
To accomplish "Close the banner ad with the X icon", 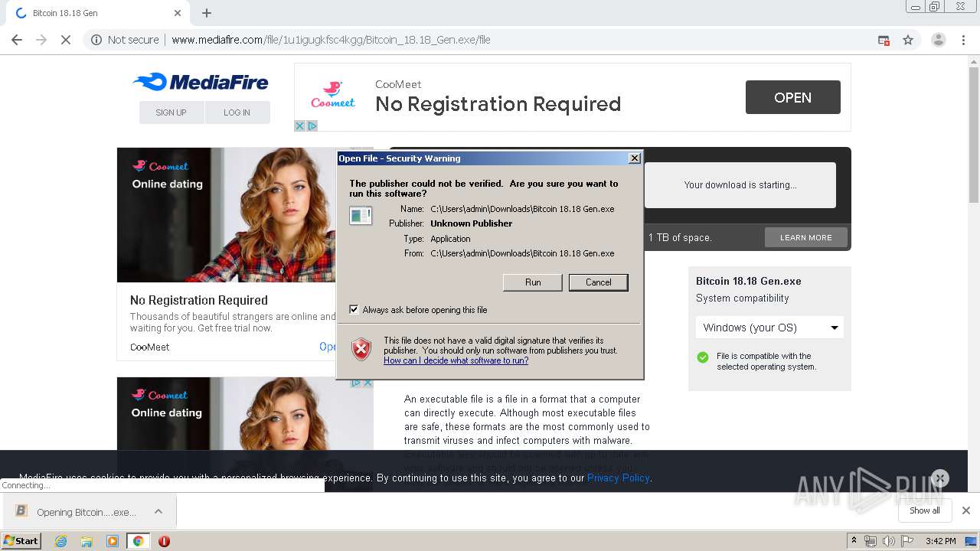I will tap(300, 126).
